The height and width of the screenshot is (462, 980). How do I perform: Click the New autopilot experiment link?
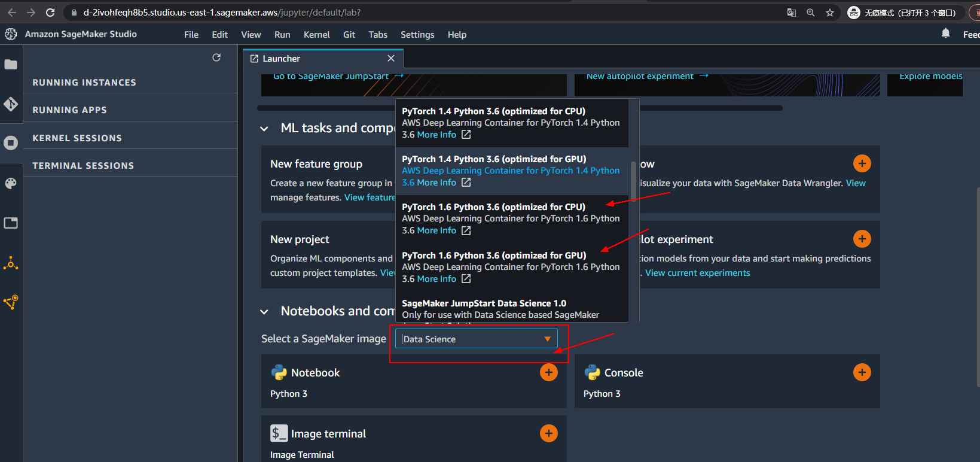[x=648, y=77]
